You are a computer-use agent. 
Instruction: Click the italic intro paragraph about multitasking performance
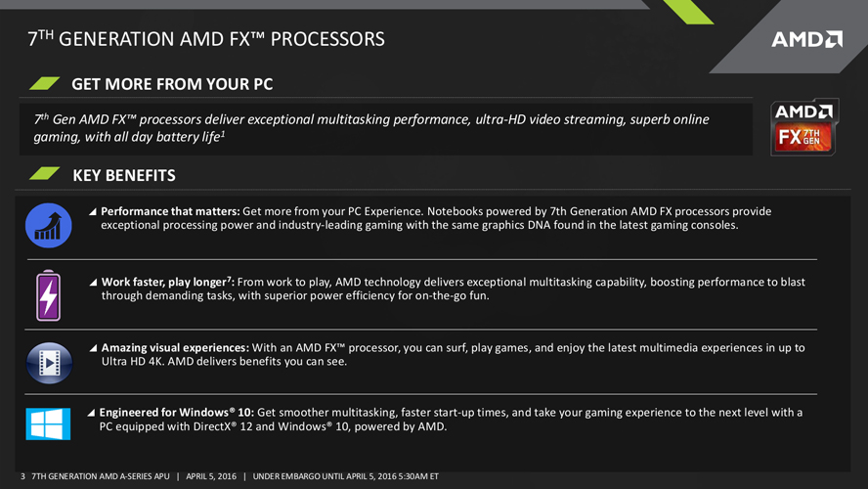[371, 128]
